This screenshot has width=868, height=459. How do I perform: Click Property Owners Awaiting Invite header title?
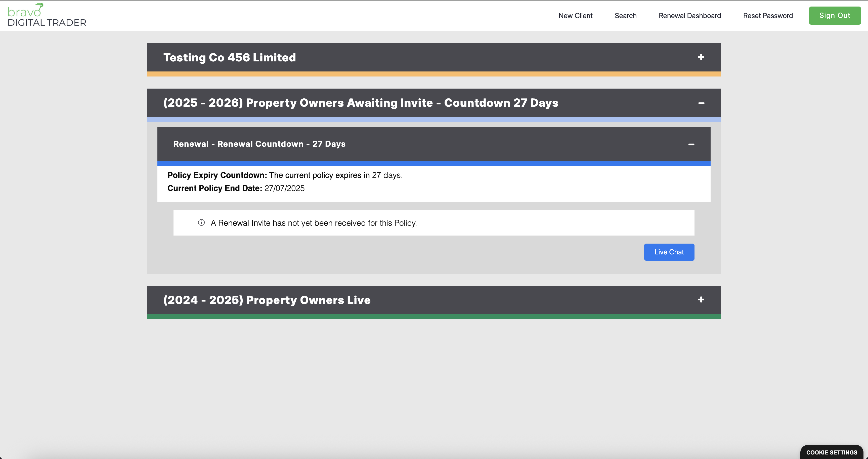361,103
